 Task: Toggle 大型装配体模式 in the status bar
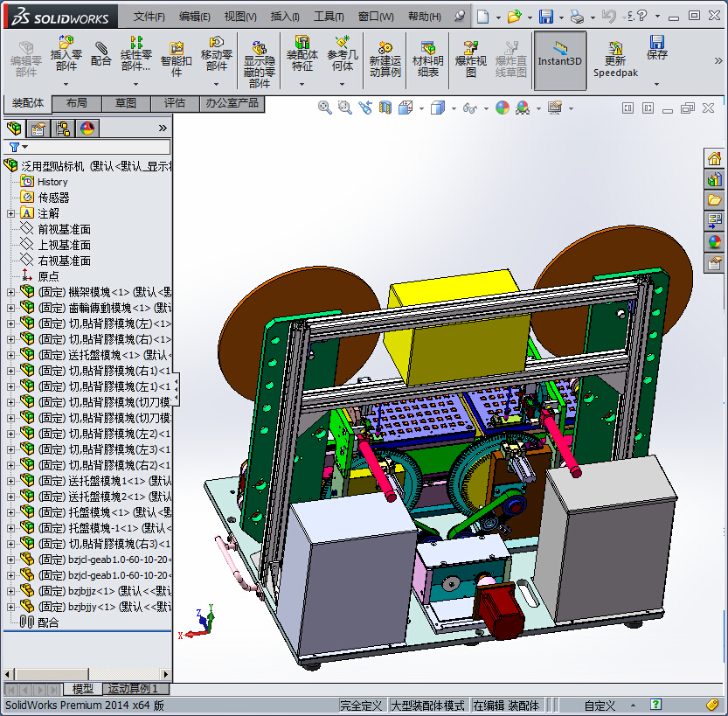click(x=427, y=706)
